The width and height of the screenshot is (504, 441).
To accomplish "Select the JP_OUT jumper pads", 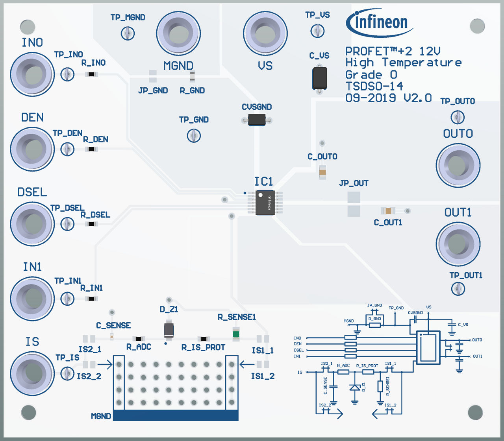I will (354, 204).
